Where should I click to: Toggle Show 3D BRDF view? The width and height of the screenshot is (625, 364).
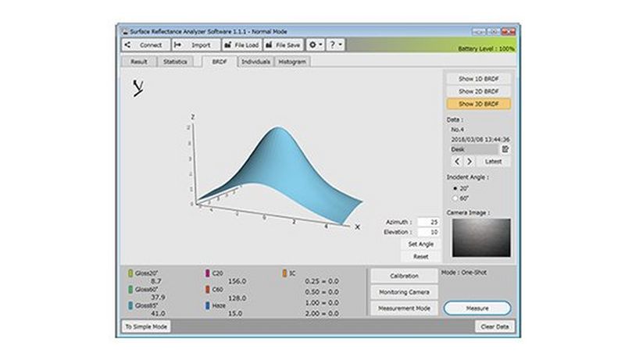pyautogui.click(x=478, y=103)
